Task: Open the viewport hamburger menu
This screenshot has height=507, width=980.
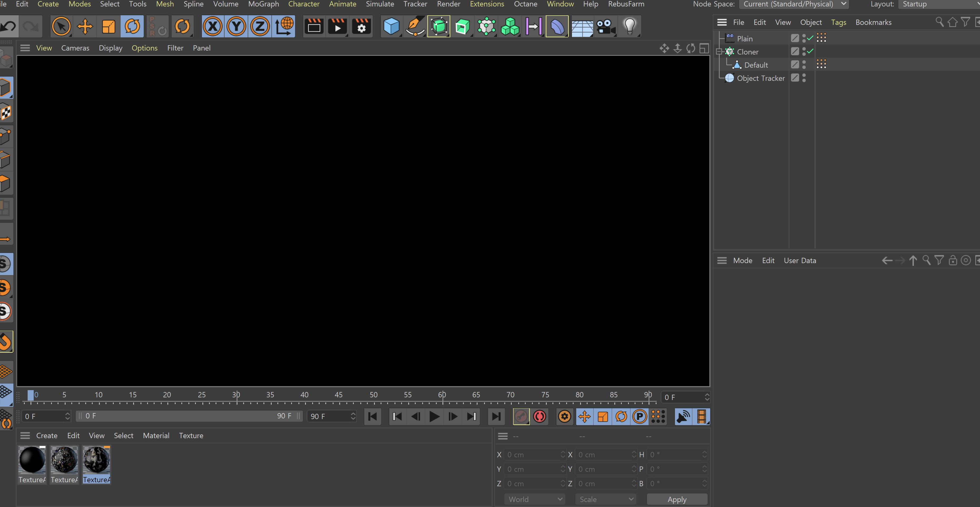Action: 25,48
